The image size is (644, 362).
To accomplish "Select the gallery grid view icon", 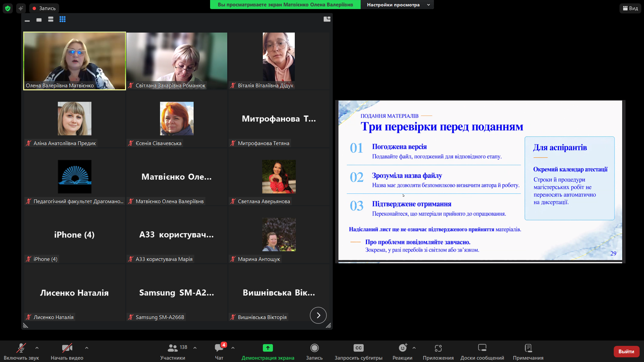I will pos(63,19).
